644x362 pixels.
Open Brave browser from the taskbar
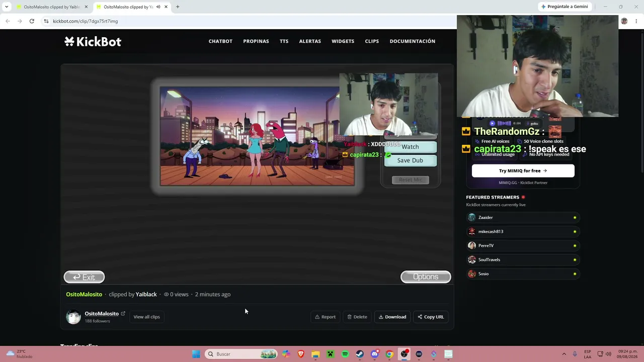tap(301, 354)
